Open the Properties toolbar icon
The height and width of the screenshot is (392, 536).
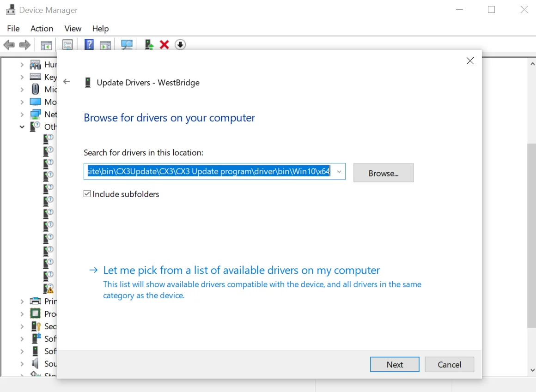coord(67,45)
